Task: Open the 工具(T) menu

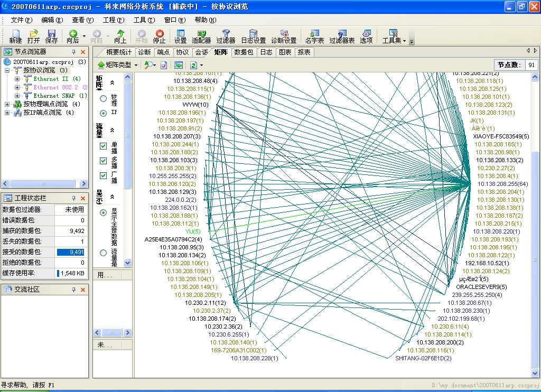Action: coord(144,20)
